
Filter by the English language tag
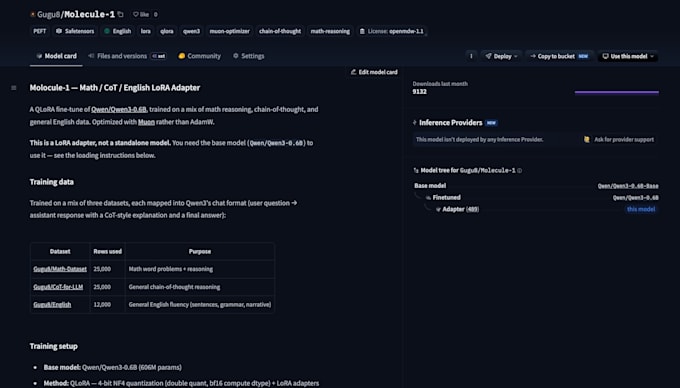(118, 31)
